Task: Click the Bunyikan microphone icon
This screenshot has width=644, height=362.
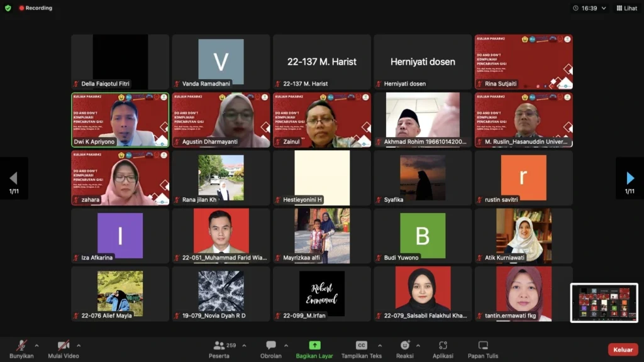Action: point(21,345)
